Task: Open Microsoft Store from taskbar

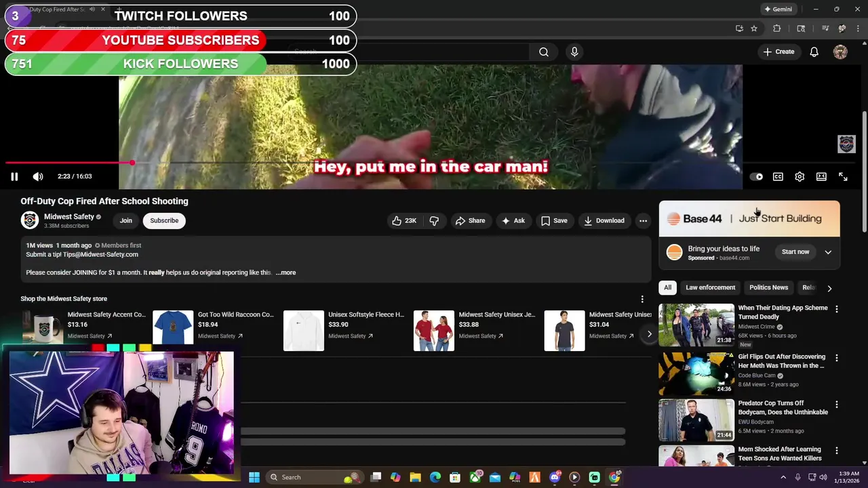Action: pyautogui.click(x=455, y=477)
